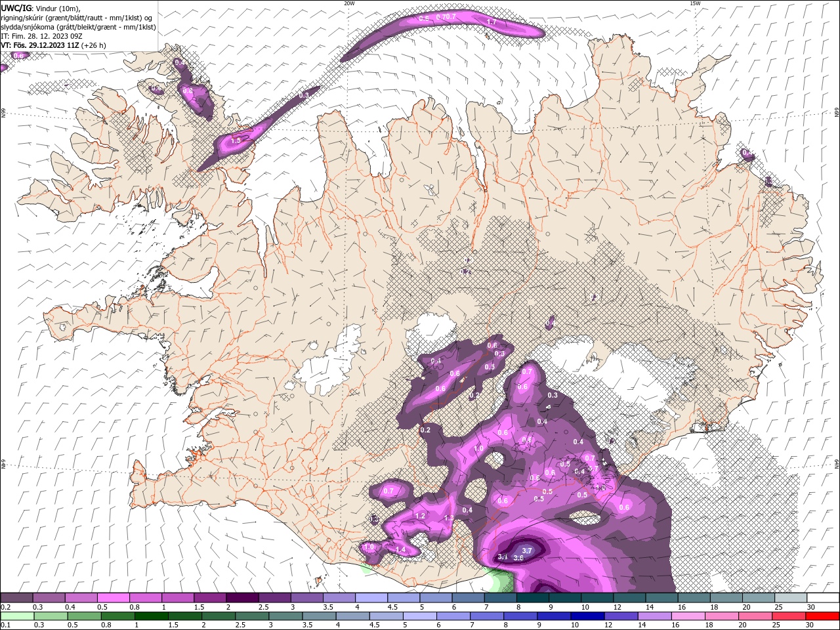
Task: Click the 1.2 snowfall value label
Action: click(x=420, y=516)
